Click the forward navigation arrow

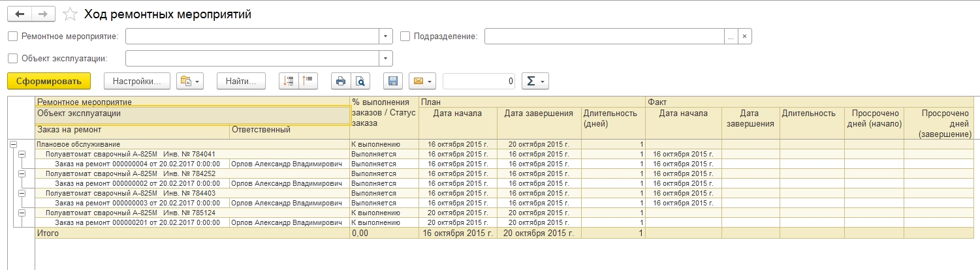[x=43, y=14]
